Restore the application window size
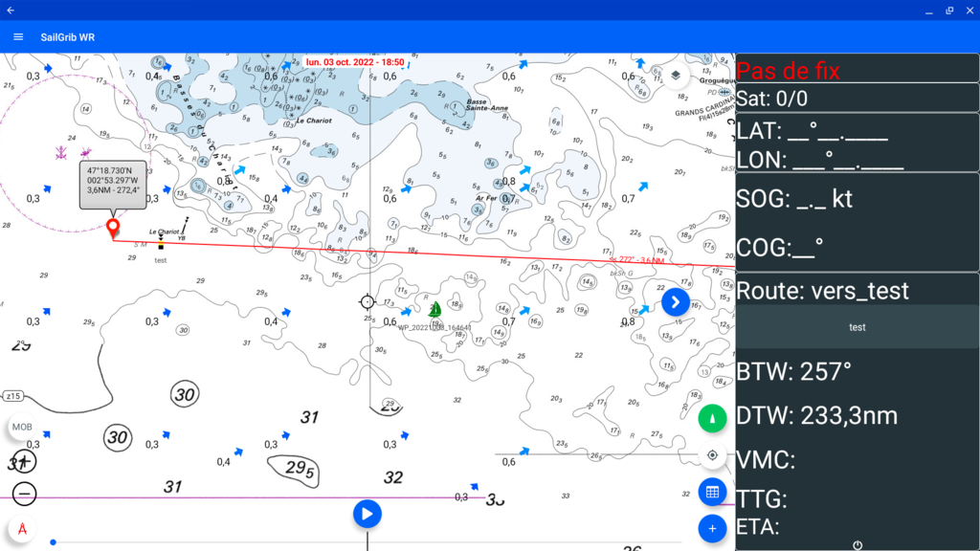 pyautogui.click(x=949, y=11)
